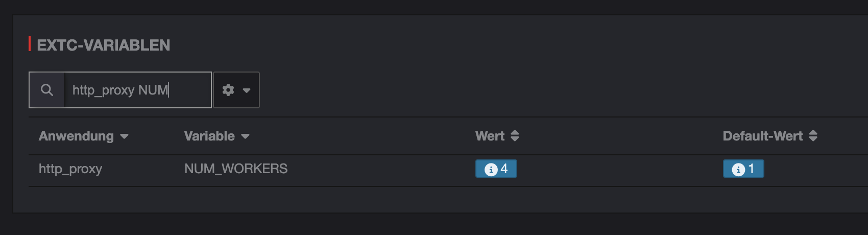
Task: Expand the caret next to the gear icon
Action: 247,90
